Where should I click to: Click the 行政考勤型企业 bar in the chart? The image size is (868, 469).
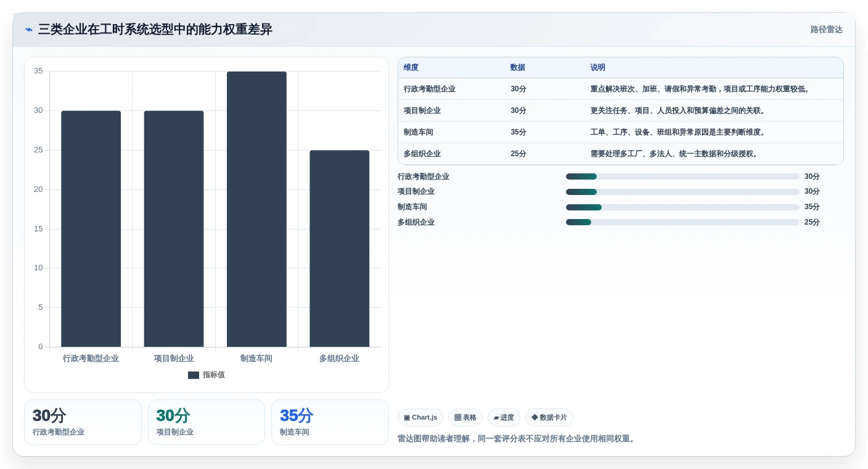(x=91, y=229)
